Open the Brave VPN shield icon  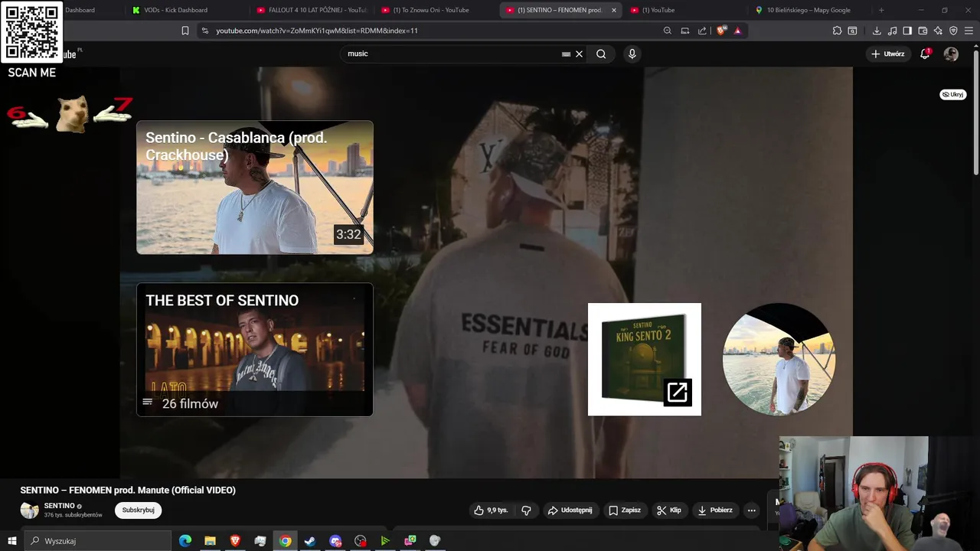pos(953,31)
